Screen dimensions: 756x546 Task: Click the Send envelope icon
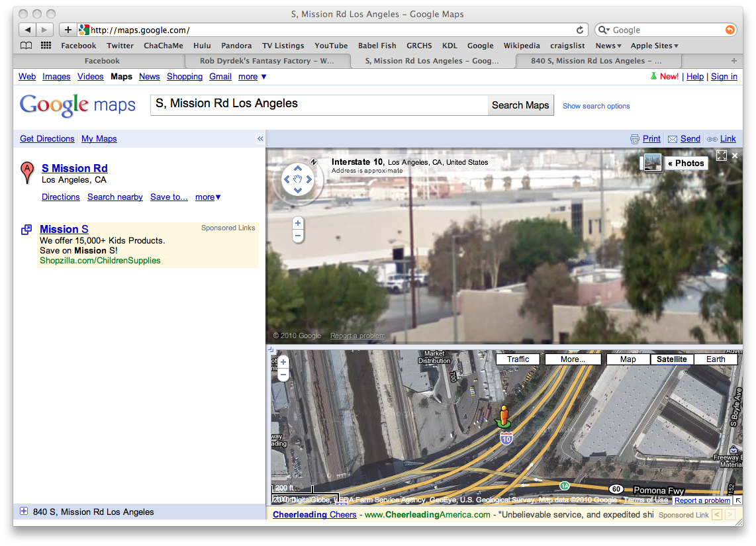[x=673, y=138]
